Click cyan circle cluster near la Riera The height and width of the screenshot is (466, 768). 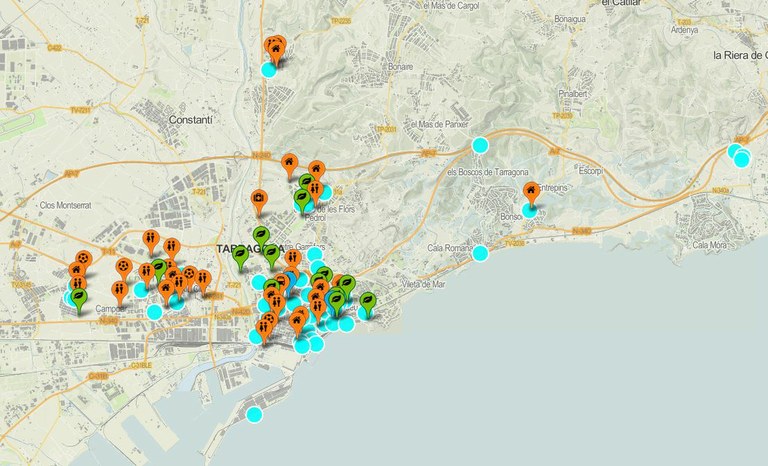point(739,155)
